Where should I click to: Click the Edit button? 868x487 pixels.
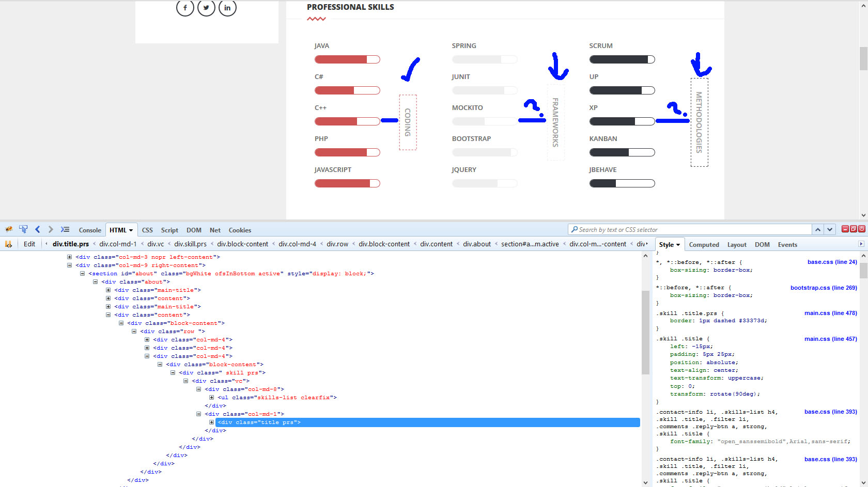click(x=29, y=244)
